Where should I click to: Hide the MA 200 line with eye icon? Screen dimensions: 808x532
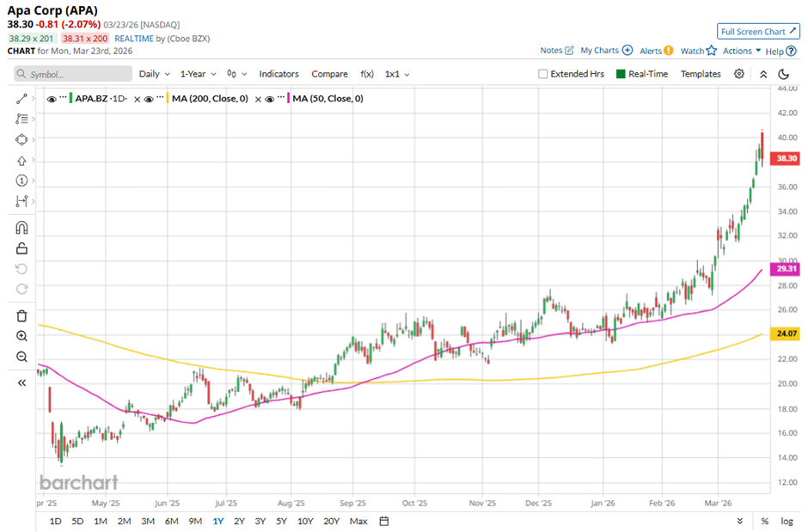tap(148, 99)
